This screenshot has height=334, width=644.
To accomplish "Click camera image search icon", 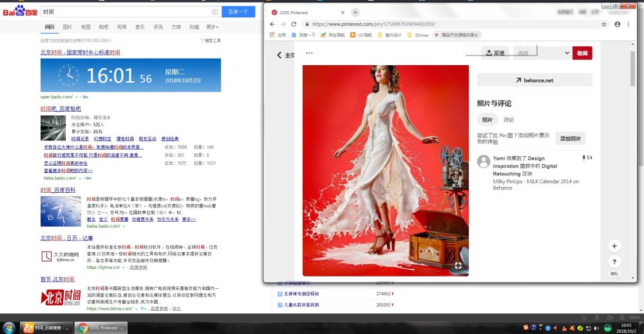I will [215, 12].
